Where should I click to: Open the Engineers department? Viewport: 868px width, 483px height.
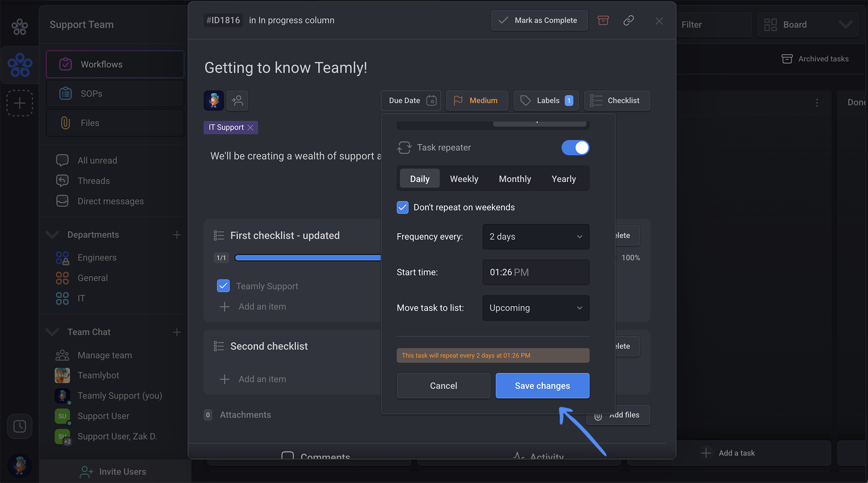click(x=97, y=257)
